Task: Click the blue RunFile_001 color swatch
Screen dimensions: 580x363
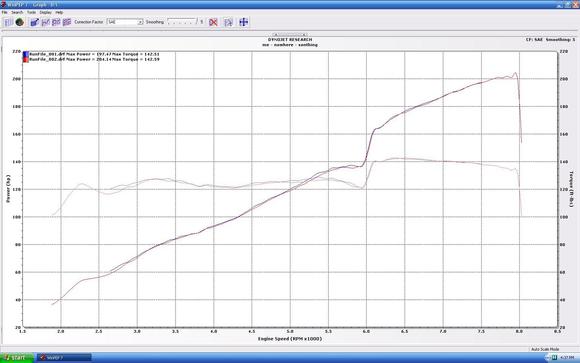Action: [x=26, y=54]
